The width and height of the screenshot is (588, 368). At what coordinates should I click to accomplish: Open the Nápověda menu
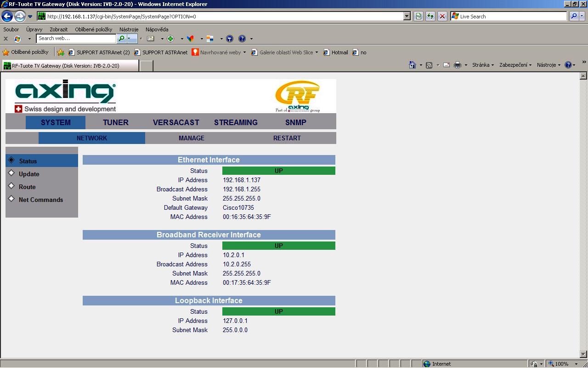click(157, 29)
